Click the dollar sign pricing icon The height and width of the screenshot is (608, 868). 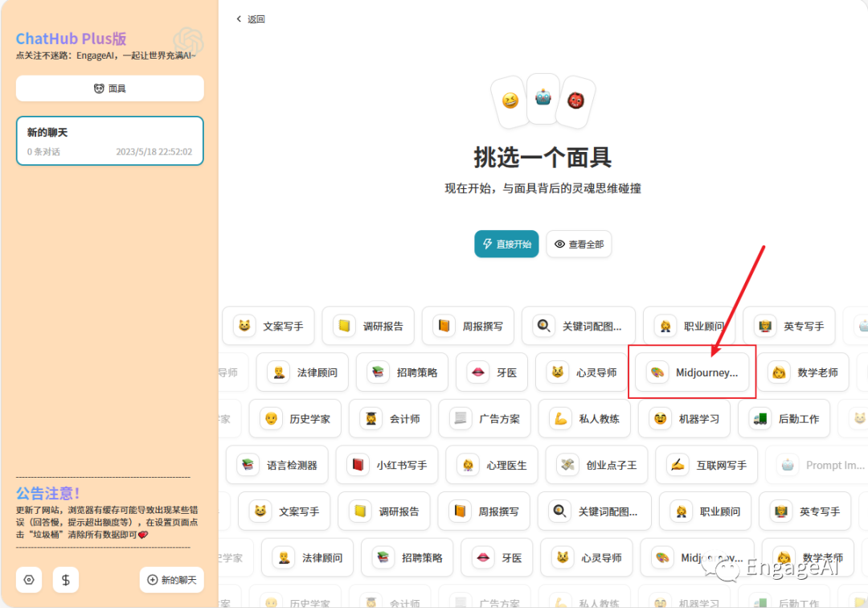coord(65,580)
